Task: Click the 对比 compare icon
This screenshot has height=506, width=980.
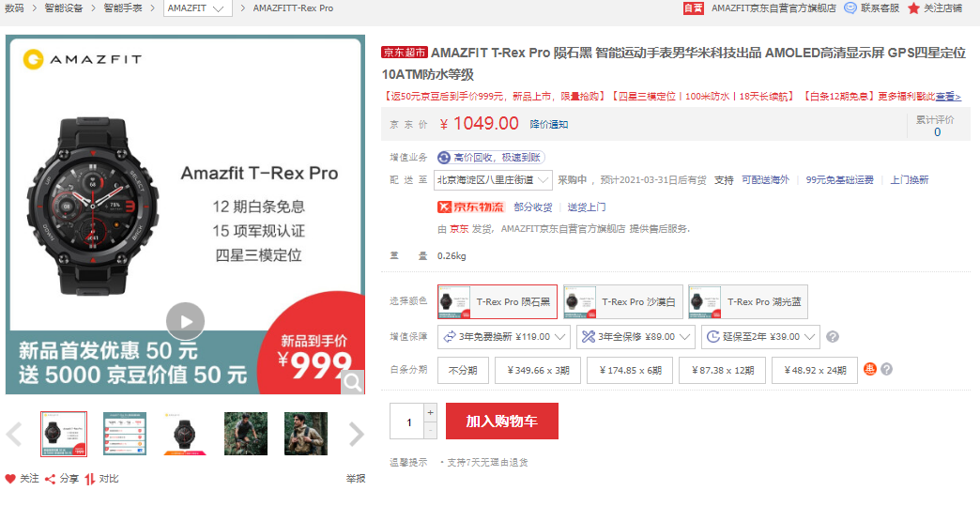Action: click(x=90, y=479)
